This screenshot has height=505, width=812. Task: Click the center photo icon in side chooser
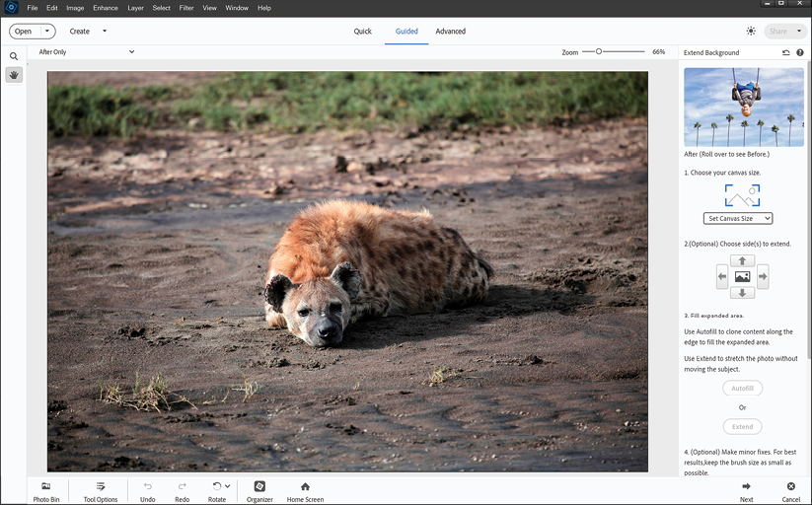pyautogui.click(x=742, y=276)
